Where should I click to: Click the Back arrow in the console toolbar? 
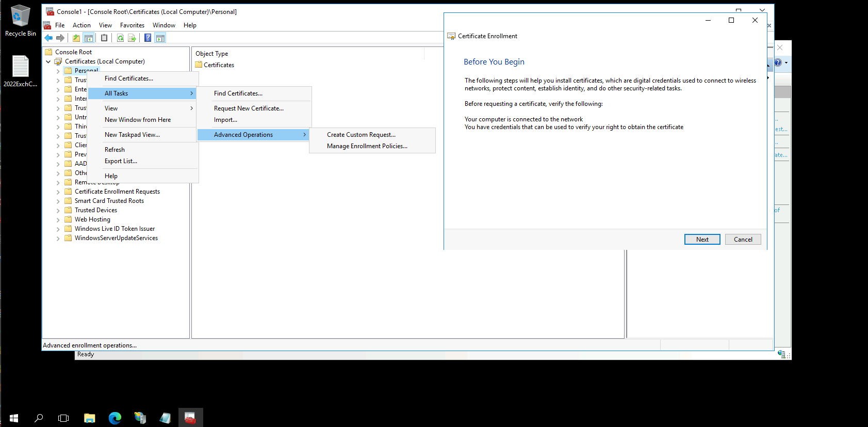pyautogui.click(x=48, y=38)
